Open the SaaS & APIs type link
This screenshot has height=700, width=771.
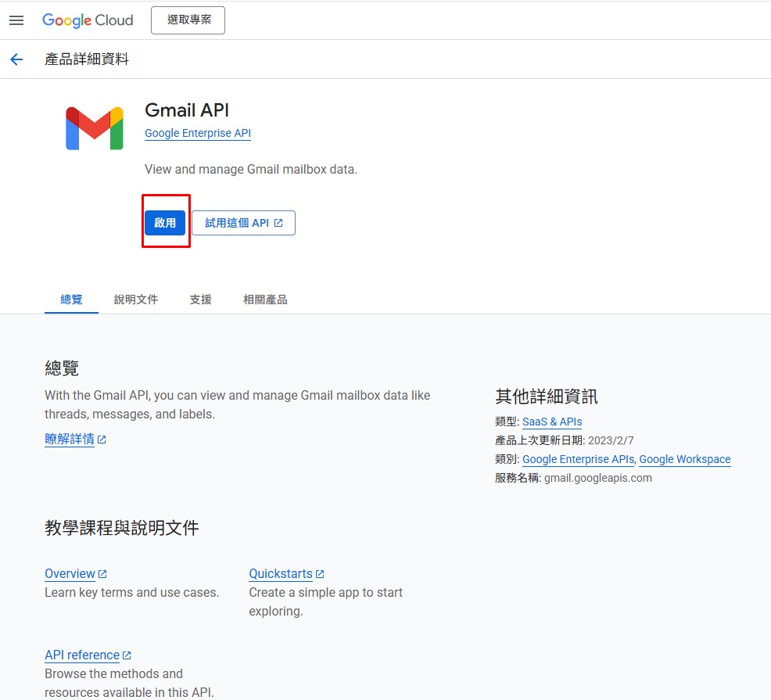point(552,422)
